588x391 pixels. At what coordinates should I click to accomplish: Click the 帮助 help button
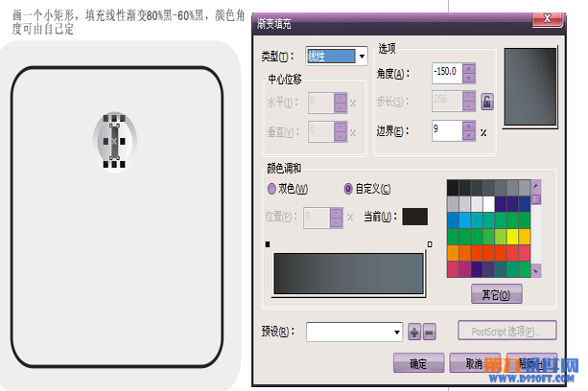tap(531, 363)
